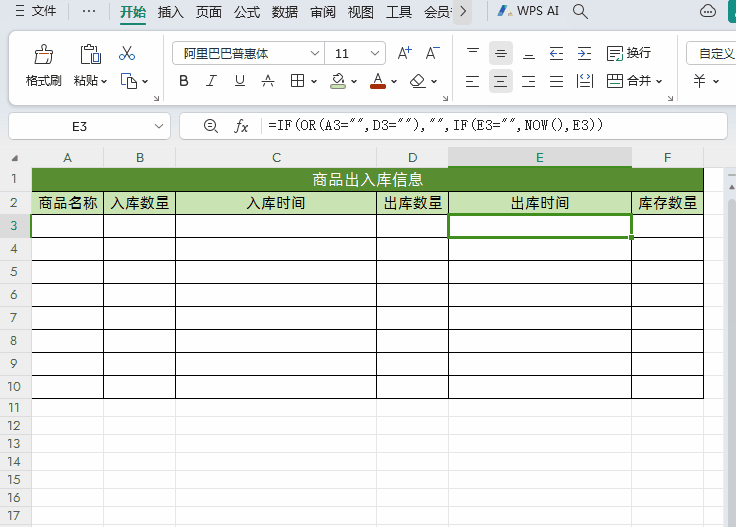This screenshot has height=527, width=736.
Task: Decrease indent in the alignment group
Action: pos(556,53)
